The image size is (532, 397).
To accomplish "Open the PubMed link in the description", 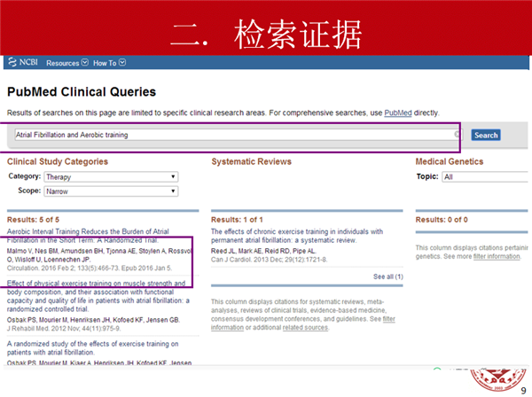I will pos(397,113).
